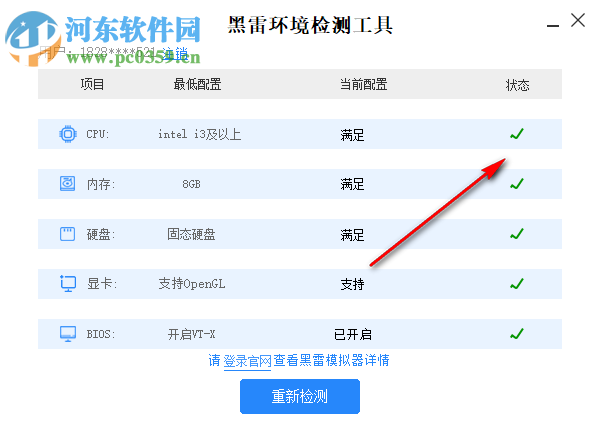Click the 'intel i3及以上' requirement text
Viewport: 600px width, 434px height.
click(199, 134)
